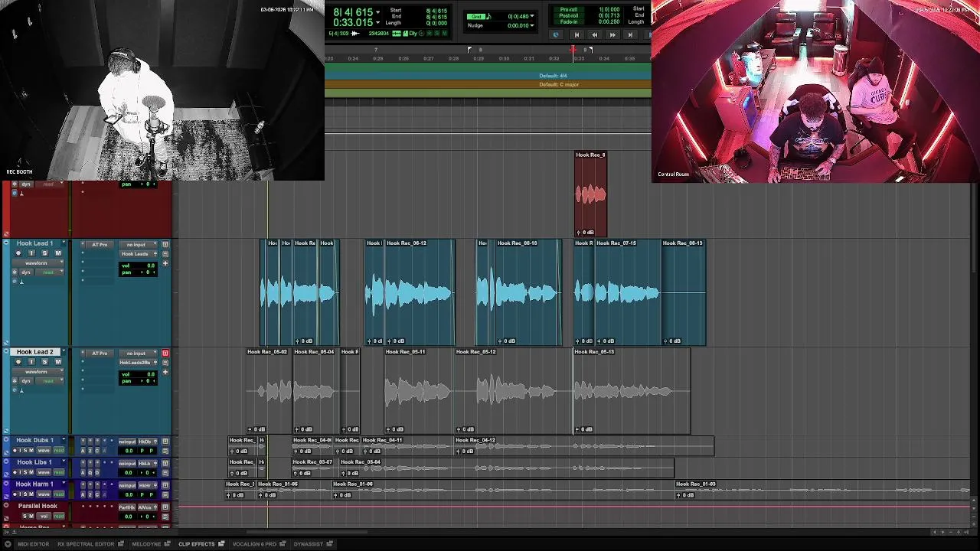Solo the Hook Lead 1 track
980x551 pixels.
click(44, 253)
